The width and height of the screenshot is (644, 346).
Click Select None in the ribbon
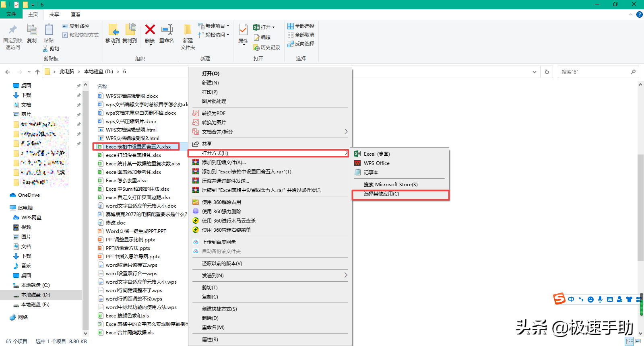click(301, 35)
